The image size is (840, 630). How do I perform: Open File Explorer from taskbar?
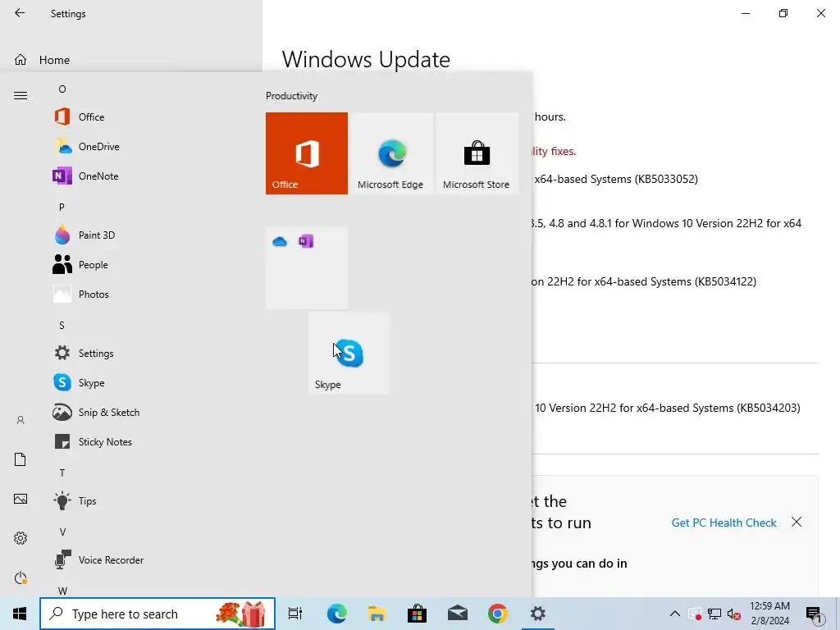click(377, 614)
